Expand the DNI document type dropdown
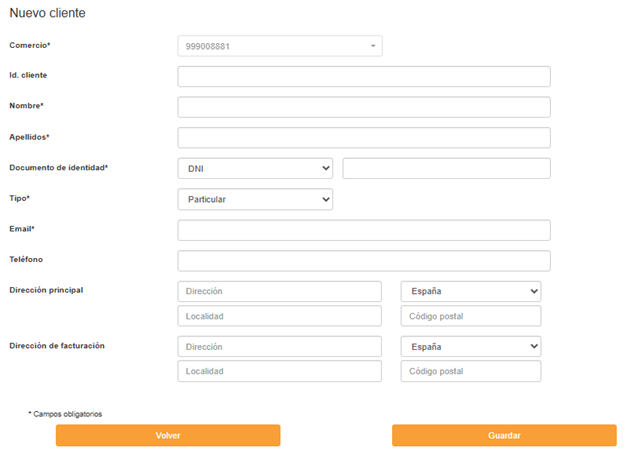This screenshot has height=455, width=627. click(255, 169)
